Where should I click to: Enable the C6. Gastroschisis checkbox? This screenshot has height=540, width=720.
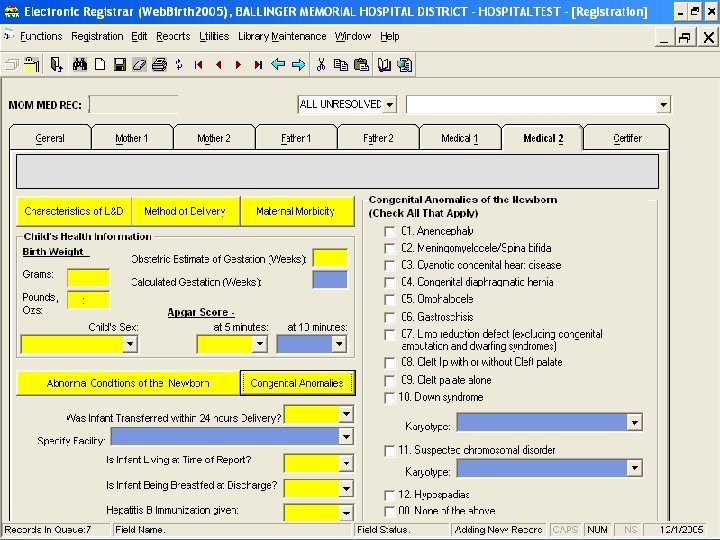pos(390,316)
